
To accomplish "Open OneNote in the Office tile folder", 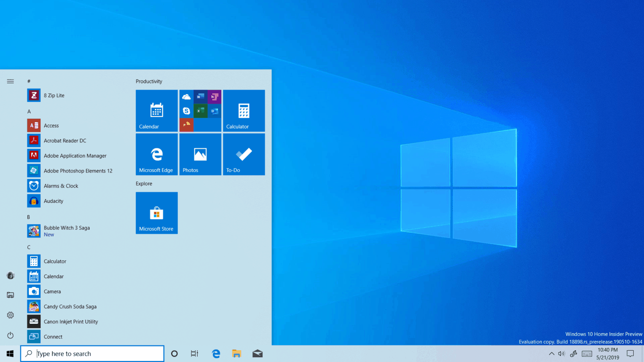I will (214, 97).
